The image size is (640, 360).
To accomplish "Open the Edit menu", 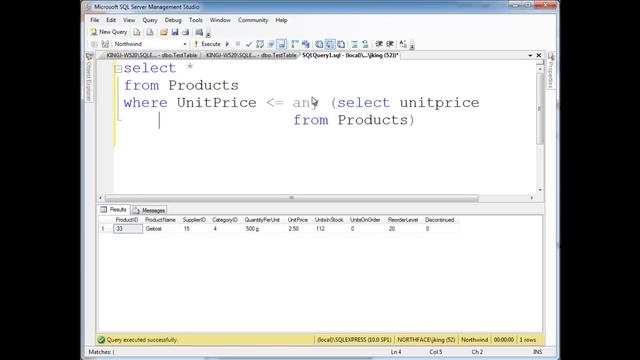I will [111, 20].
